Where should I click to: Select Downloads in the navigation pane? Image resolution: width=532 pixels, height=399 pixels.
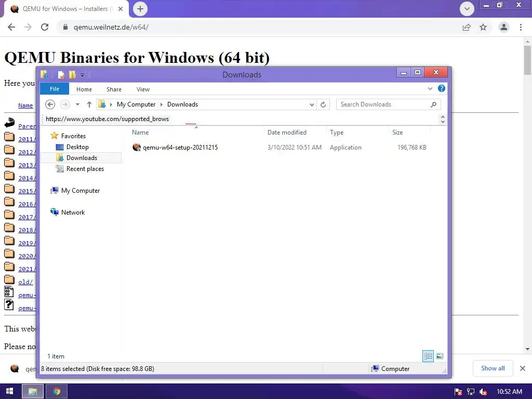[x=82, y=158]
